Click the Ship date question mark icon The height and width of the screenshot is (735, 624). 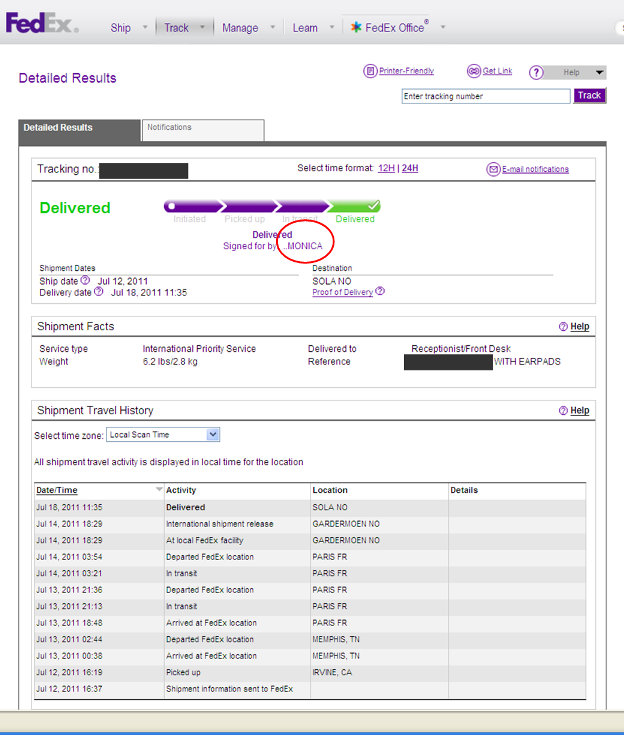(x=85, y=280)
